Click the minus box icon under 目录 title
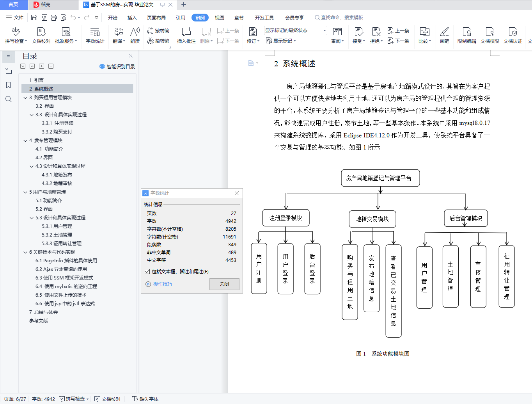 tap(51, 66)
